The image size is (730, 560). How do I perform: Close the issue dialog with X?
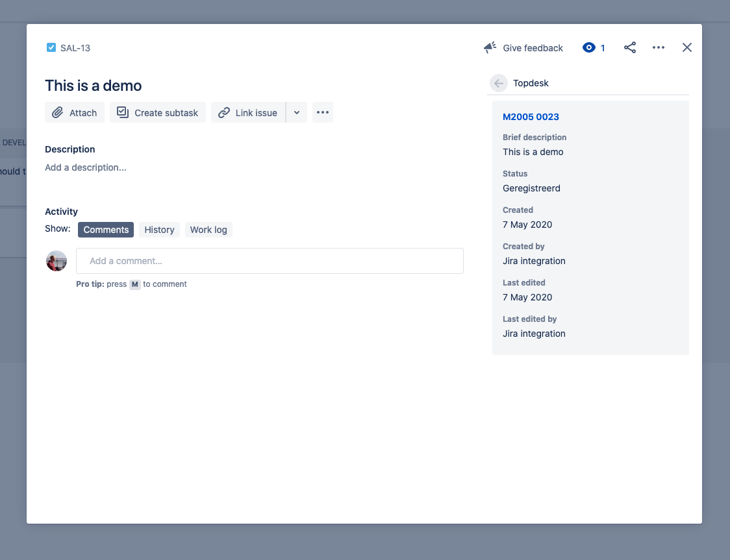click(686, 47)
